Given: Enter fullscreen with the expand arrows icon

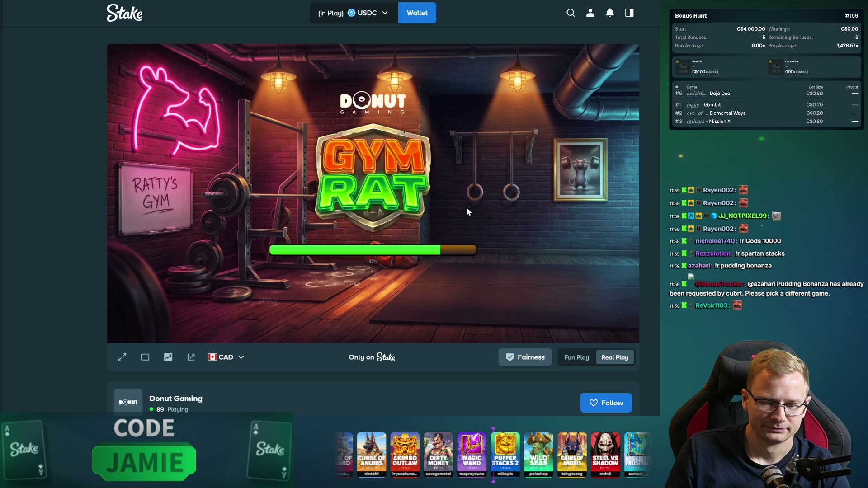Looking at the screenshot, I should point(122,357).
